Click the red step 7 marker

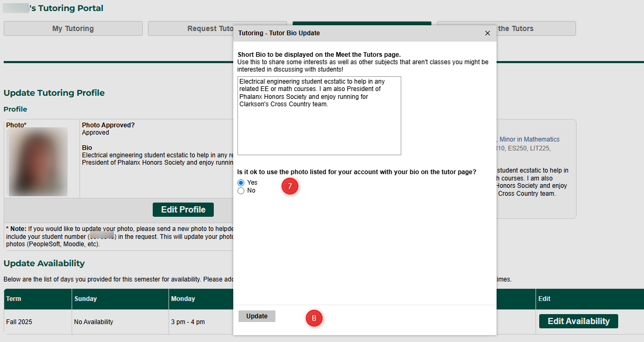click(290, 186)
